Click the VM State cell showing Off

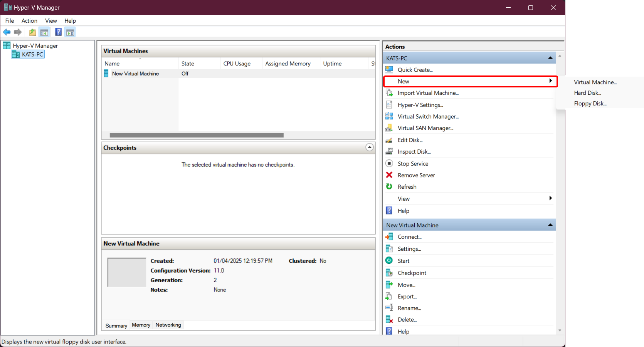(185, 74)
